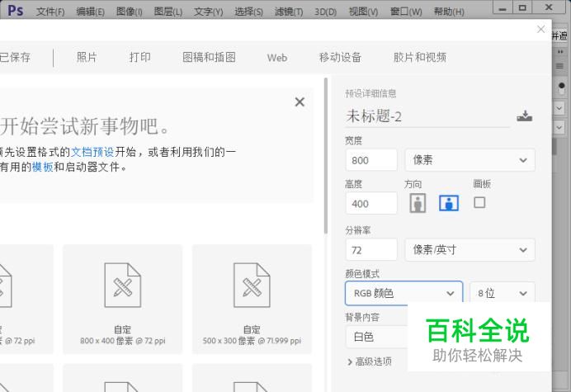The image size is (571, 392).
Task: Follow the 模板 link
Action: (x=43, y=167)
